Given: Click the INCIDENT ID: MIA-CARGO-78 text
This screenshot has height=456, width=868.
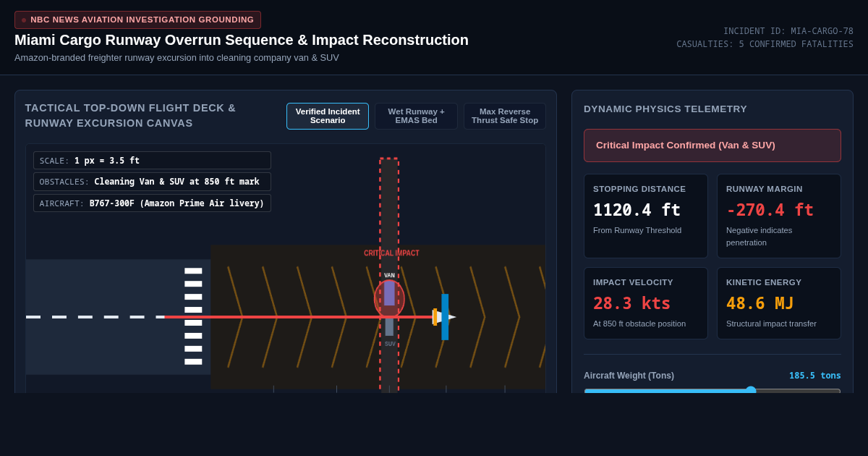Looking at the screenshot, I should coord(788,31).
